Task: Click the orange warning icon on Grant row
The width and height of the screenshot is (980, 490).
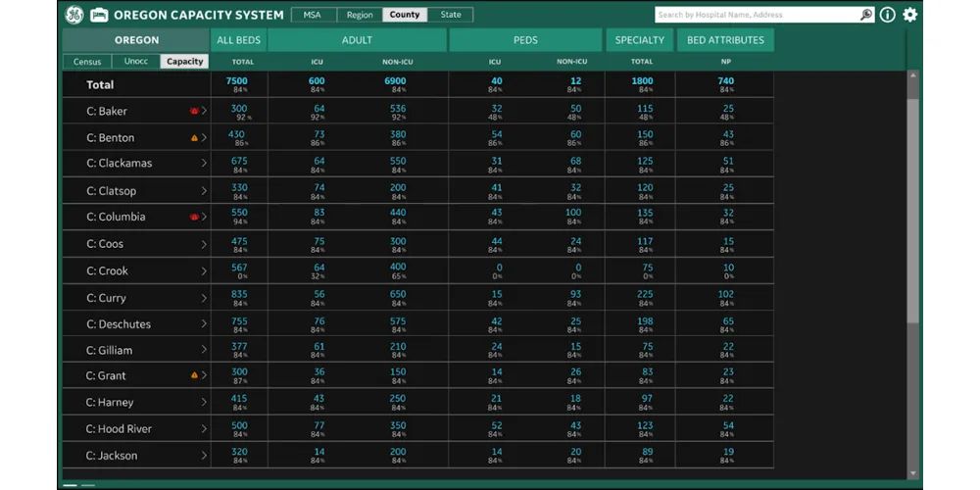Action: [x=194, y=375]
